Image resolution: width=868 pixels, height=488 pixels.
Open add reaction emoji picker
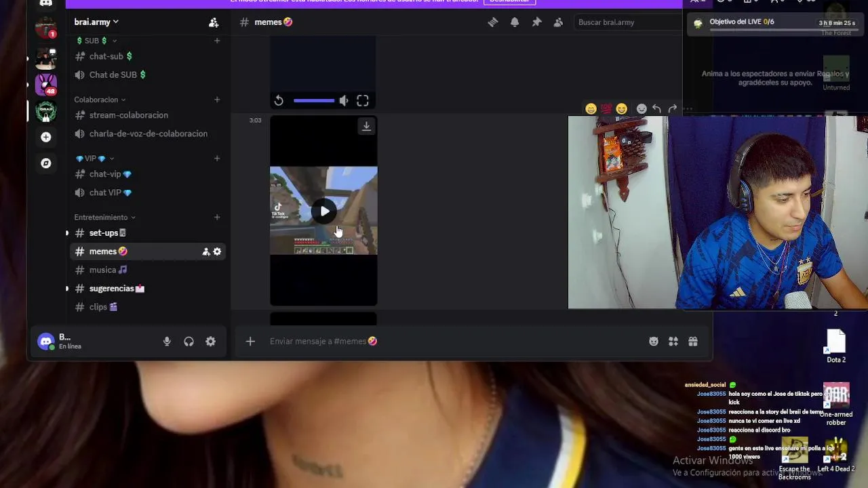[642, 108]
